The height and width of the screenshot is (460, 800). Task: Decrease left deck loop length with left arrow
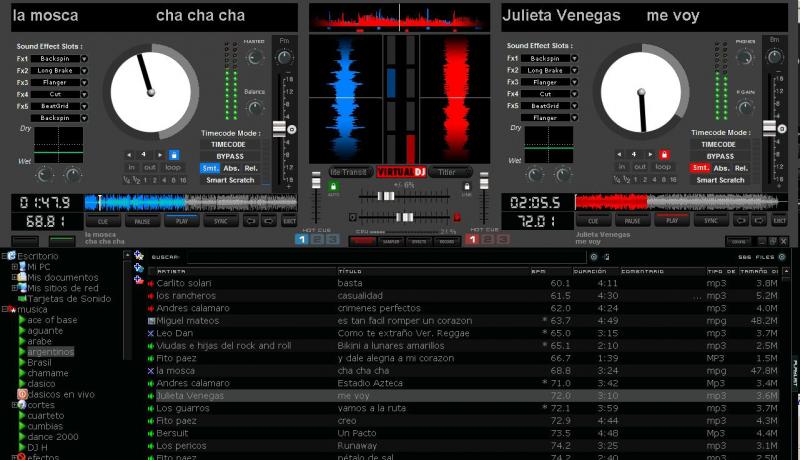(129, 155)
